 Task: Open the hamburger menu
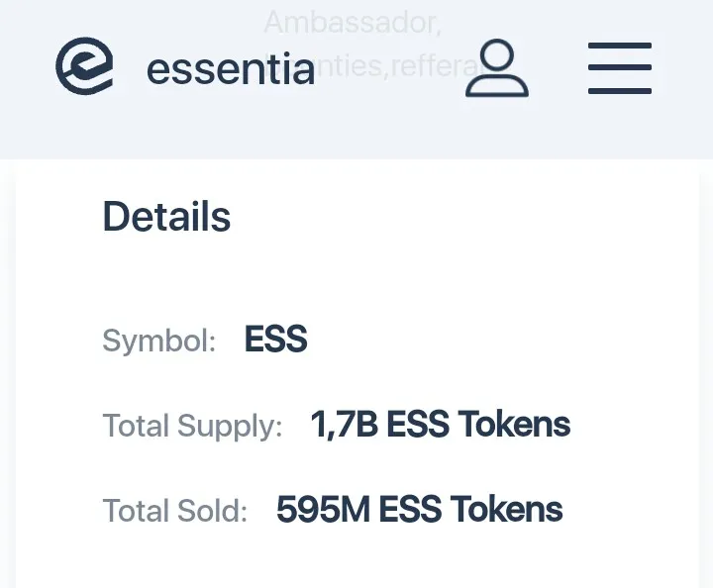point(620,68)
